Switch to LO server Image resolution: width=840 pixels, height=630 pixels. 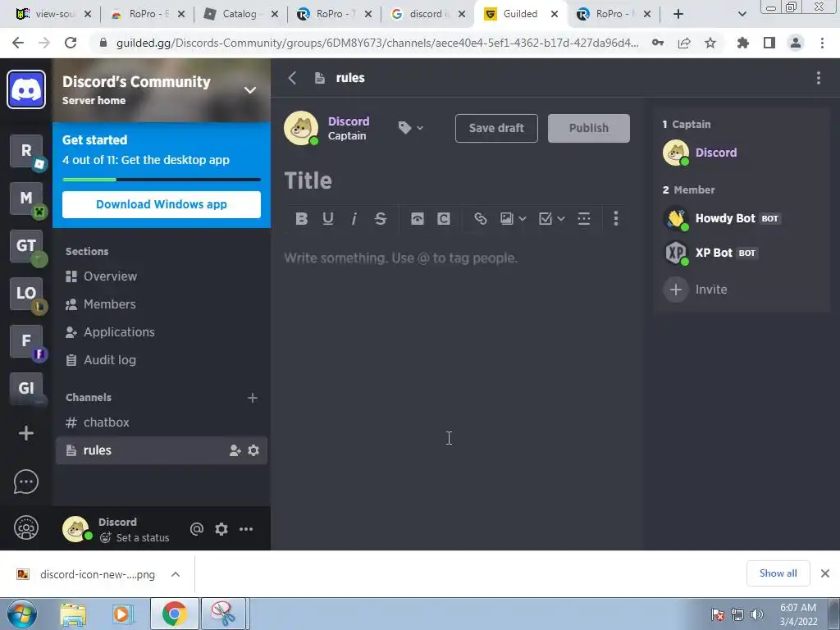coord(26,294)
